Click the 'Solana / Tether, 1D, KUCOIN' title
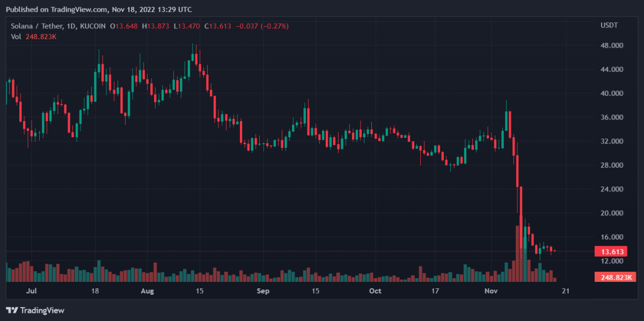644x321 pixels. click(x=58, y=26)
